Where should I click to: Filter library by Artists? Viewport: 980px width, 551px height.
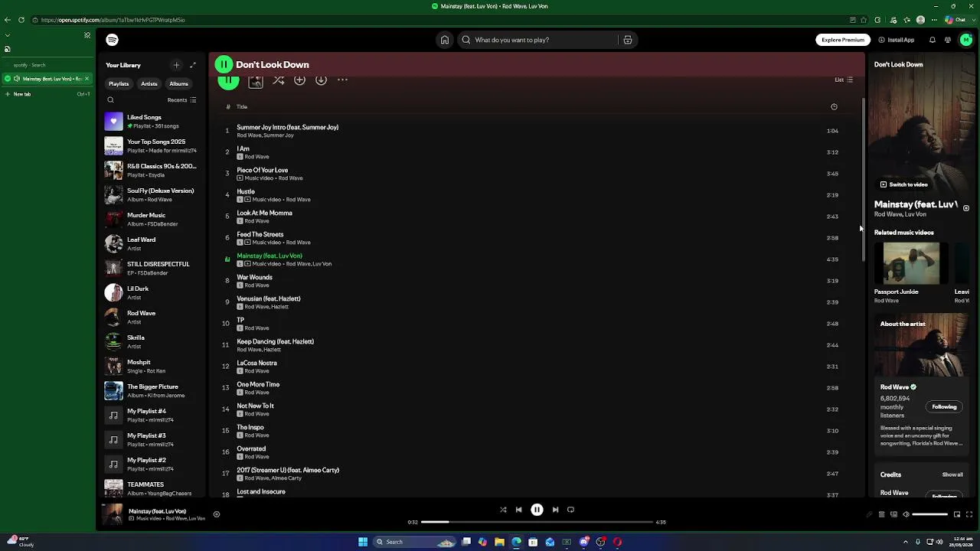pyautogui.click(x=149, y=83)
